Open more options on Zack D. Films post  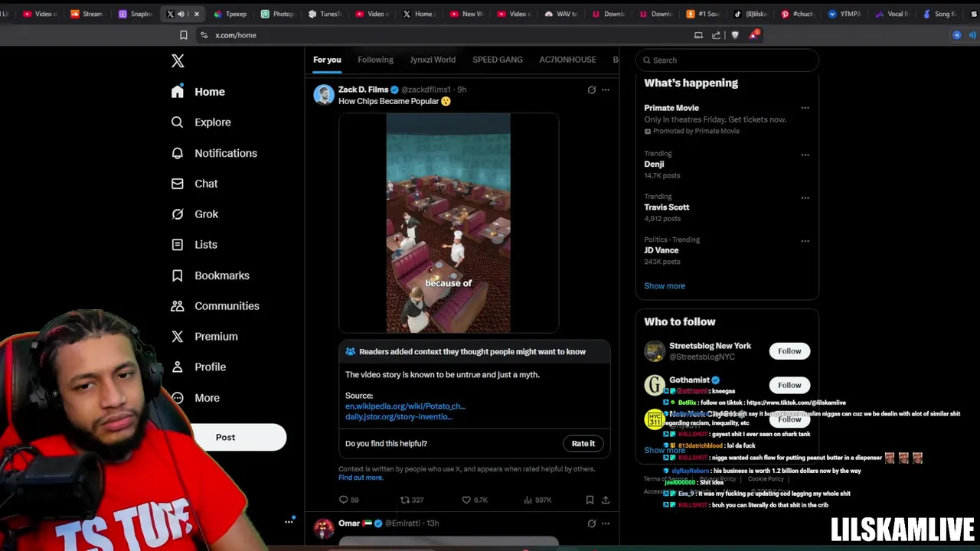[606, 90]
